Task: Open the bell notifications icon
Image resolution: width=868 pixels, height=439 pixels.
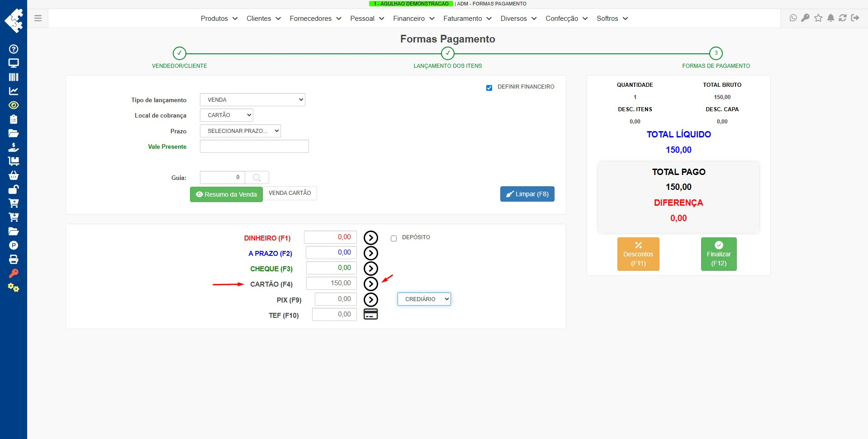Action: click(830, 18)
